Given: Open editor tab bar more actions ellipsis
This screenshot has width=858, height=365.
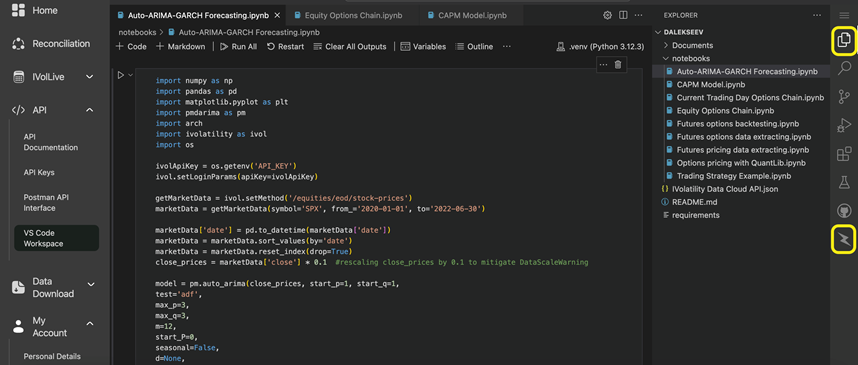Looking at the screenshot, I should tap(639, 15).
